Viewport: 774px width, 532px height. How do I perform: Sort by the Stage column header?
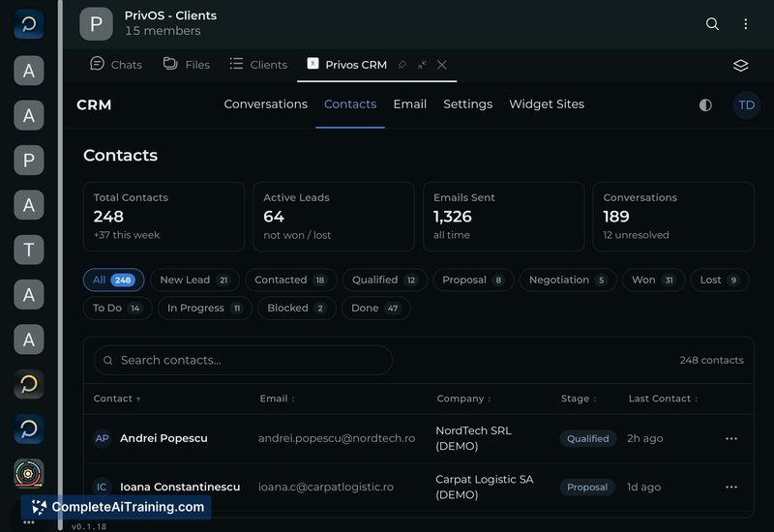coord(579,399)
